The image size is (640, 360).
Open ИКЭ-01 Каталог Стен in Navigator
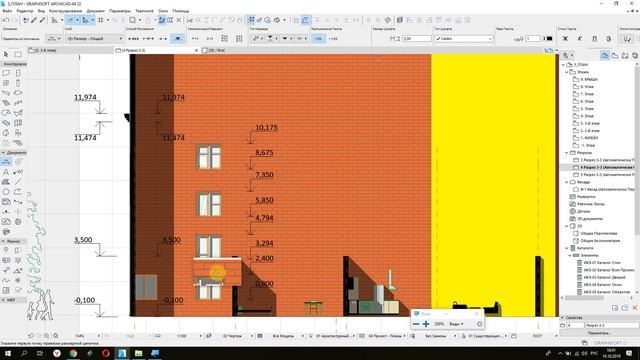602,262
